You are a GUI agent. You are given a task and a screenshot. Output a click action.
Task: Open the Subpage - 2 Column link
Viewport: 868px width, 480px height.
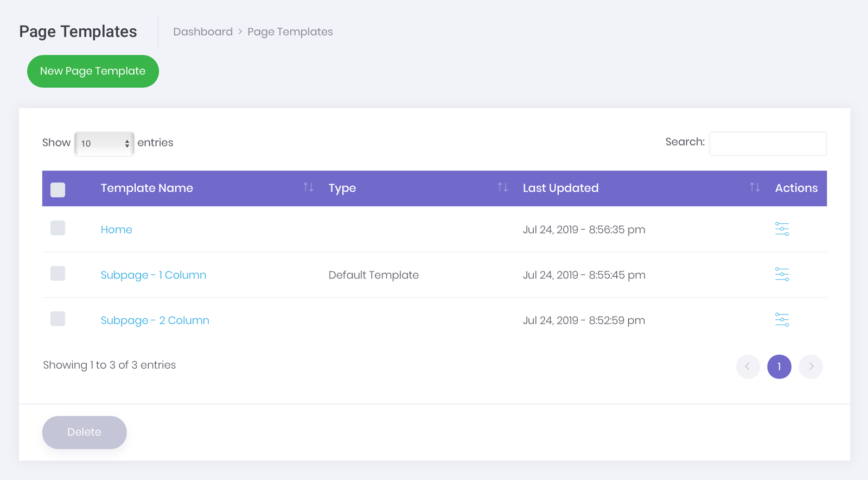click(155, 320)
